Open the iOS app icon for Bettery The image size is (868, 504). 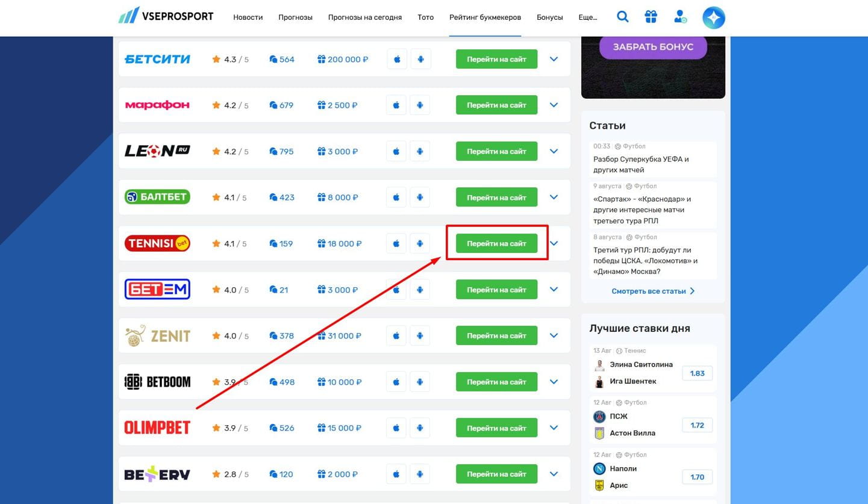click(x=397, y=474)
